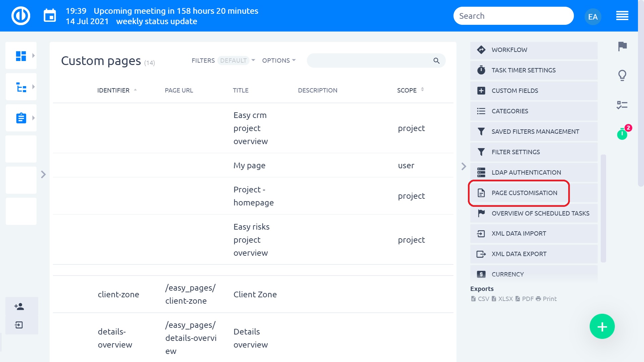Viewport: 644px width, 362px height.
Task: Click the 'client-zone' identifier cell
Action: tap(118, 295)
